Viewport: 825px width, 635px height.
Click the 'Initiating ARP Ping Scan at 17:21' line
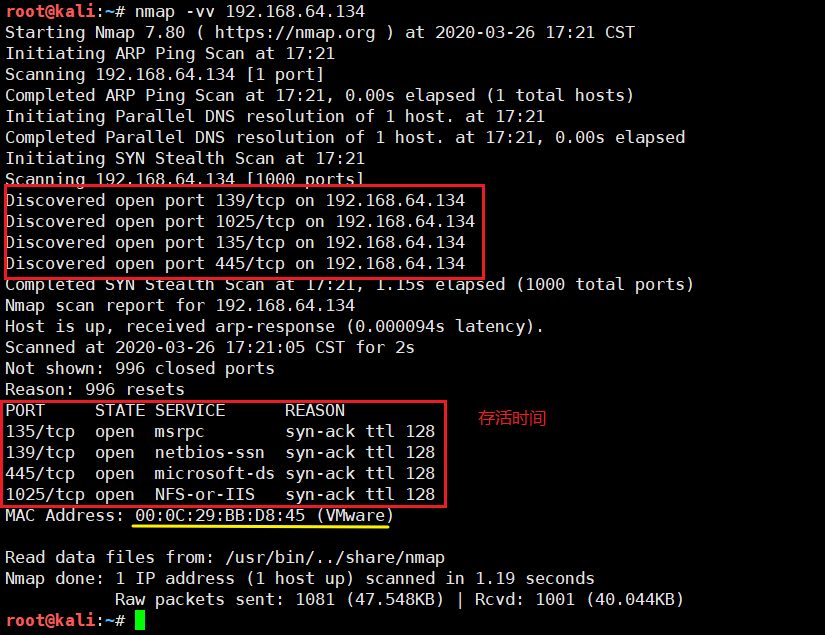click(x=170, y=54)
